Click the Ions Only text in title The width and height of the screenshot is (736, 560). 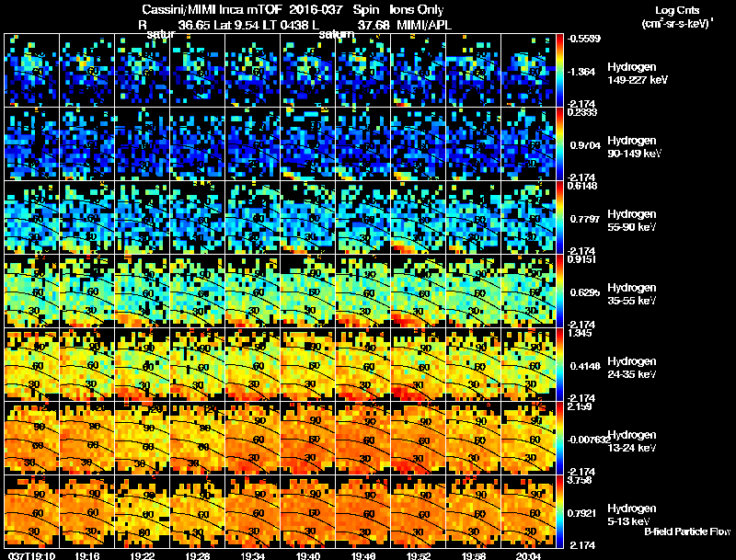pos(417,9)
